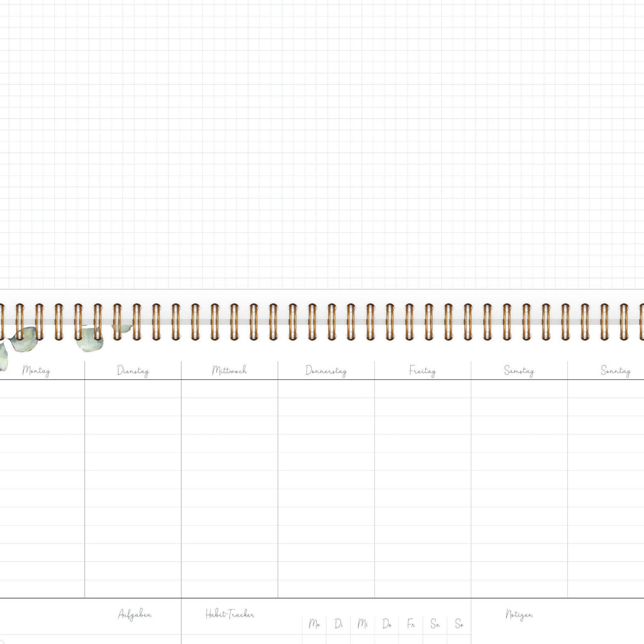The height and width of the screenshot is (644, 644).
Task: Click the Mi habit tracker column
Action: click(363, 624)
